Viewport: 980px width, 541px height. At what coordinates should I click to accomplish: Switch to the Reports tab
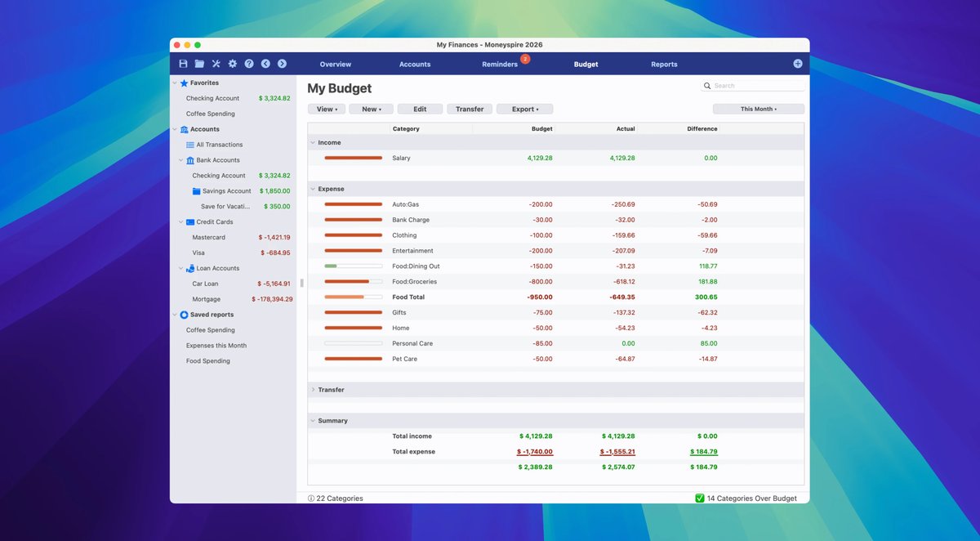click(664, 65)
